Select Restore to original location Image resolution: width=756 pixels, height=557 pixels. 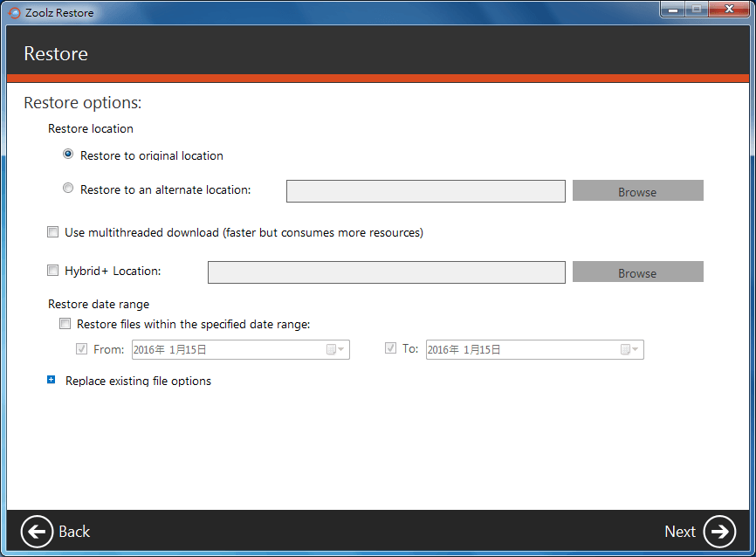[69, 155]
